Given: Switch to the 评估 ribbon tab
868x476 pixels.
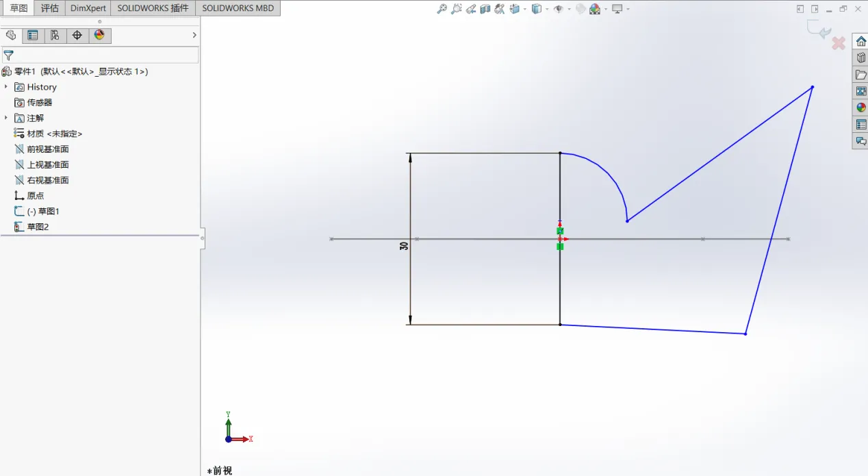Looking at the screenshot, I should (x=50, y=8).
